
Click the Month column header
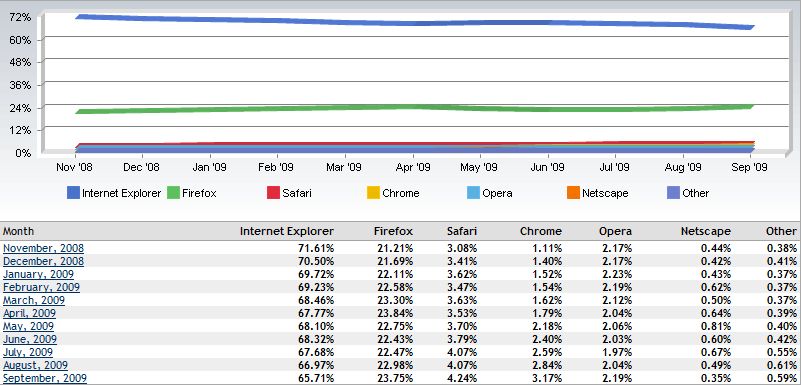pyautogui.click(x=18, y=231)
